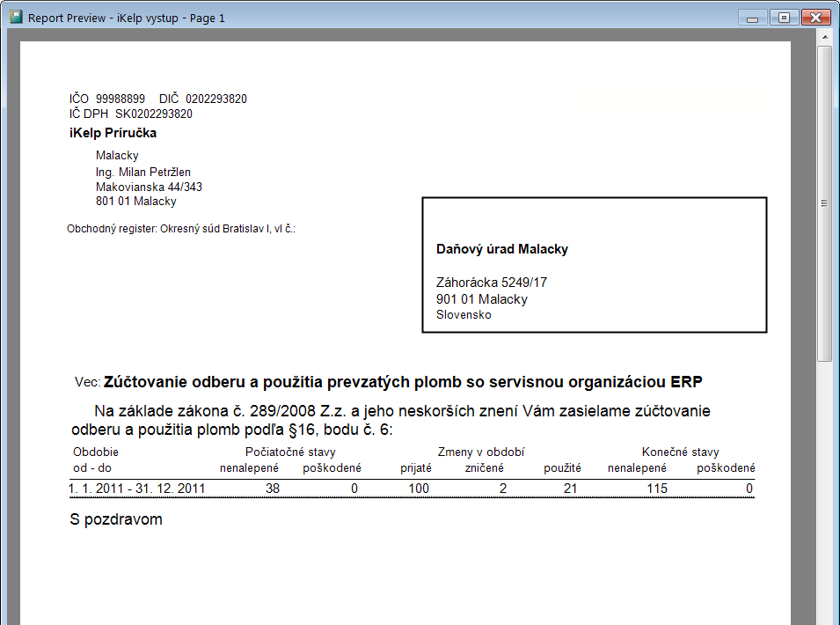The image size is (840, 625).
Task: Click the name 'Ing. Milan Petržlen'
Action: pos(142,172)
